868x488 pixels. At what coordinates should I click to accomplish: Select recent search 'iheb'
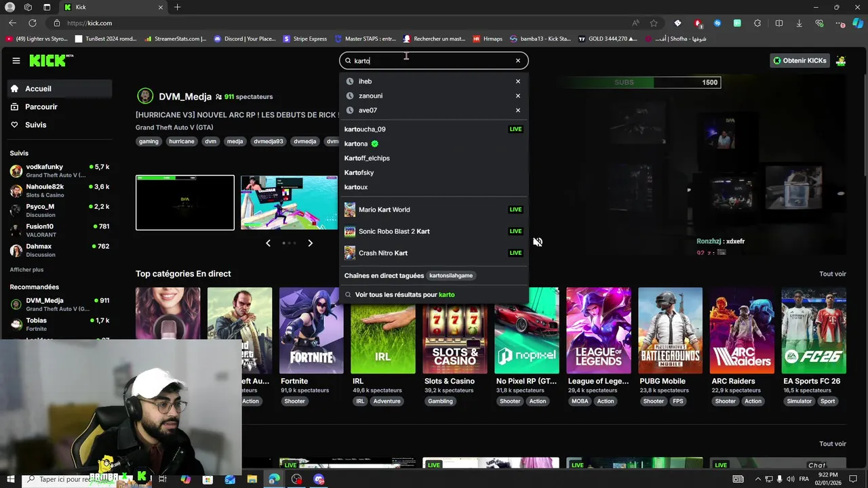[365, 81]
